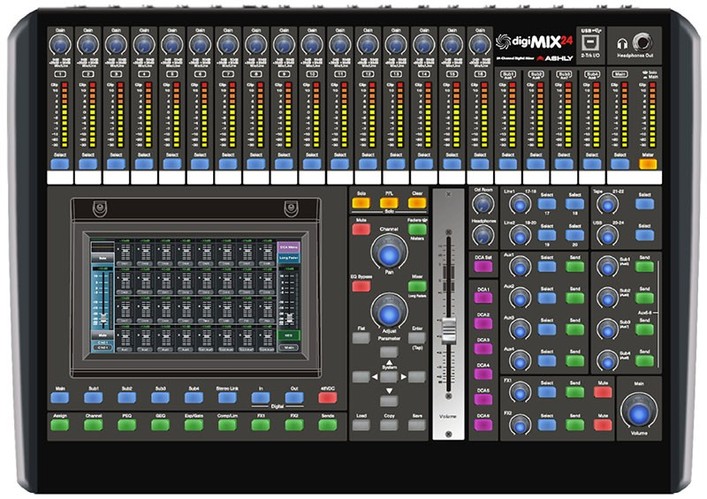The height and width of the screenshot is (499, 707).
Task: Toggle the PFL button
Action: point(389,203)
